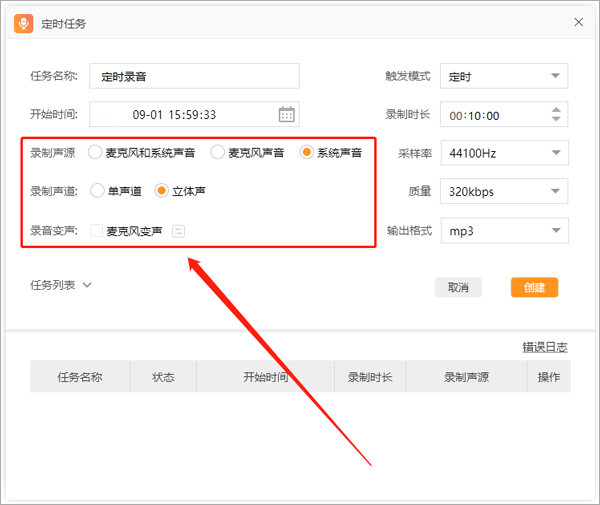Click orange 创建 button
The width and height of the screenshot is (600, 505).
tap(534, 287)
